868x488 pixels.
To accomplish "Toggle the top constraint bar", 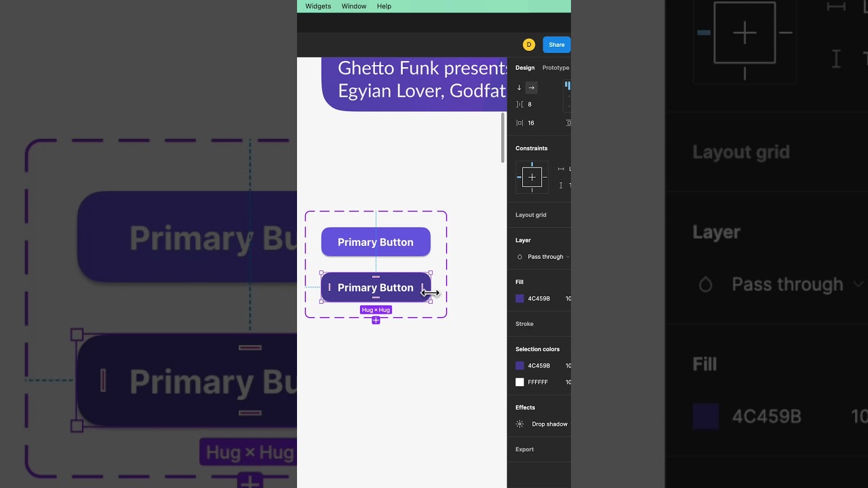I will point(532,165).
